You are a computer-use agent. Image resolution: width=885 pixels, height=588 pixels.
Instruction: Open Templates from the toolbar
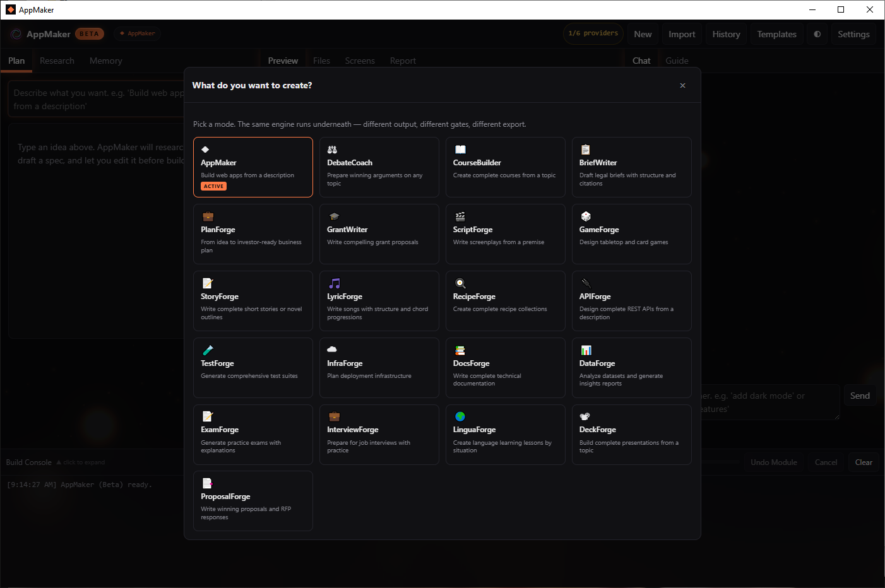(x=776, y=34)
